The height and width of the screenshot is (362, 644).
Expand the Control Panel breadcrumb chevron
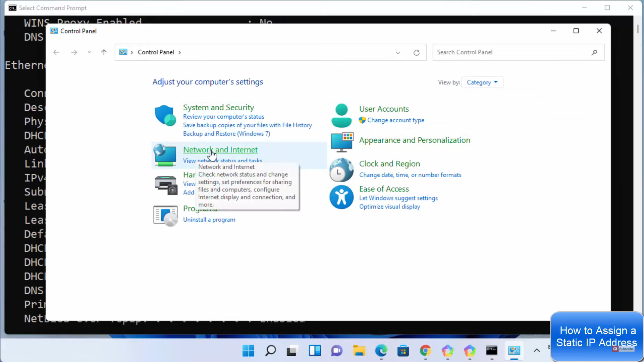[x=180, y=52]
